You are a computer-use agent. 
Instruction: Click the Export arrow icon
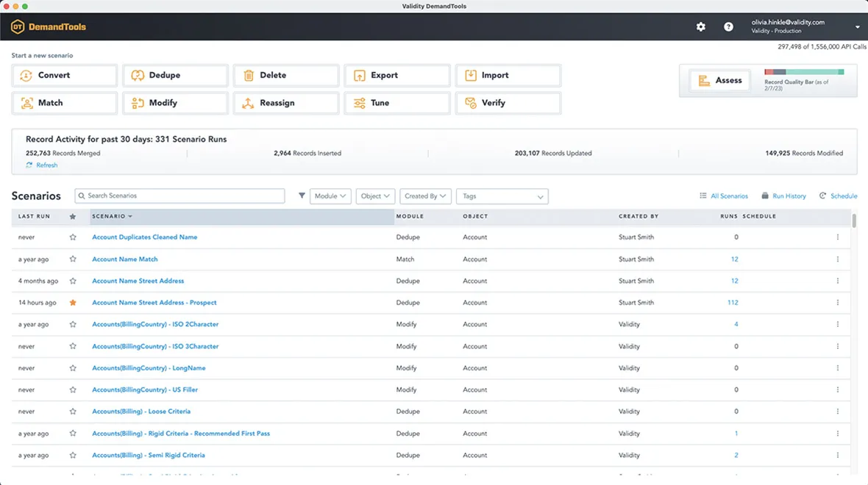click(x=359, y=75)
